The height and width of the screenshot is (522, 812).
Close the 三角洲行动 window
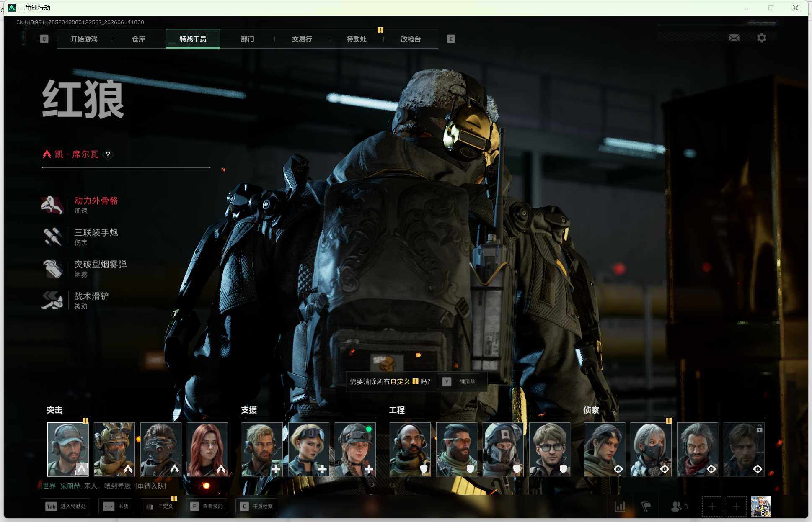pos(796,8)
